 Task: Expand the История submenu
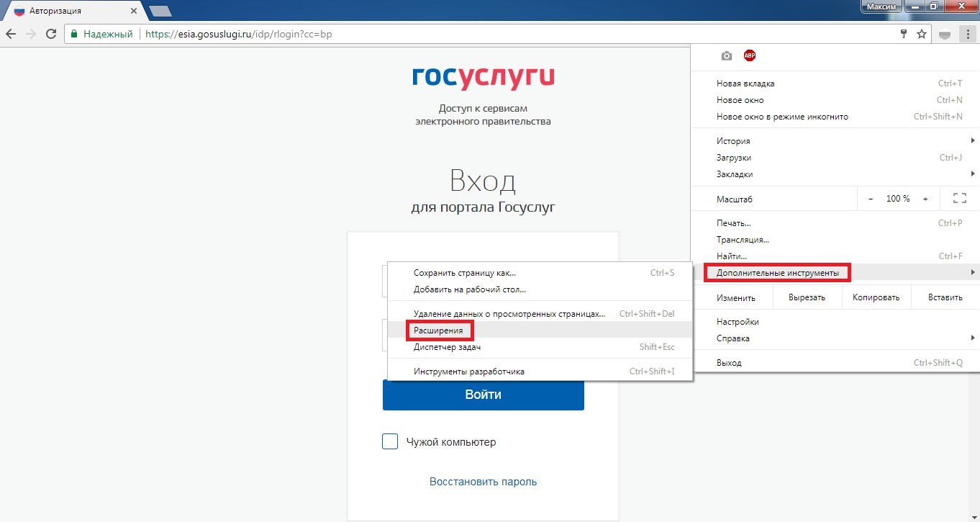click(835, 141)
